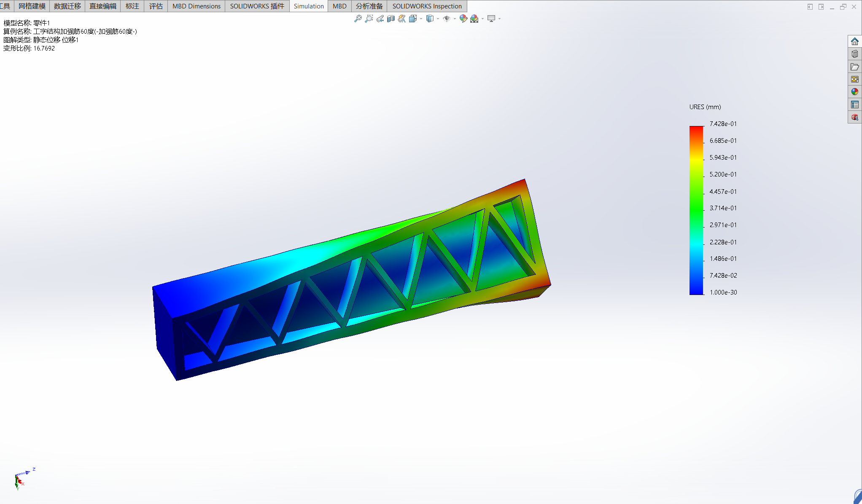This screenshot has height=504, width=862.
Task: Click the URES displacement color legend bar
Action: (696, 210)
